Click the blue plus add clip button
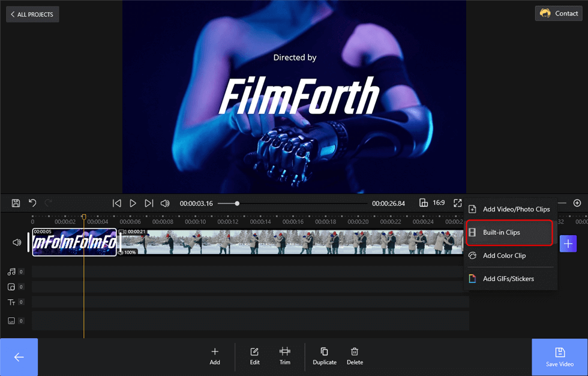This screenshot has width=588, height=376. click(568, 243)
